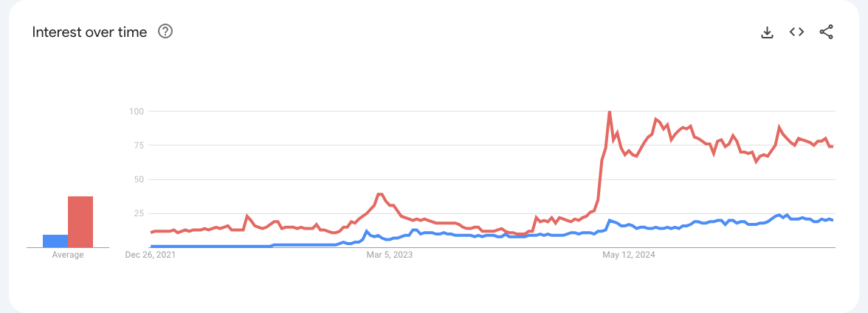The height and width of the screenshot is (313, 868).
Task: Click the "May 12, 2024" date label
Action: tap(629, 255)
